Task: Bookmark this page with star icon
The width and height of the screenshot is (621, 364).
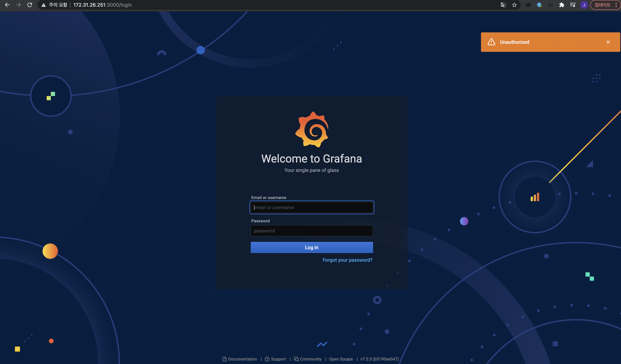Action: tap(514, 5)
